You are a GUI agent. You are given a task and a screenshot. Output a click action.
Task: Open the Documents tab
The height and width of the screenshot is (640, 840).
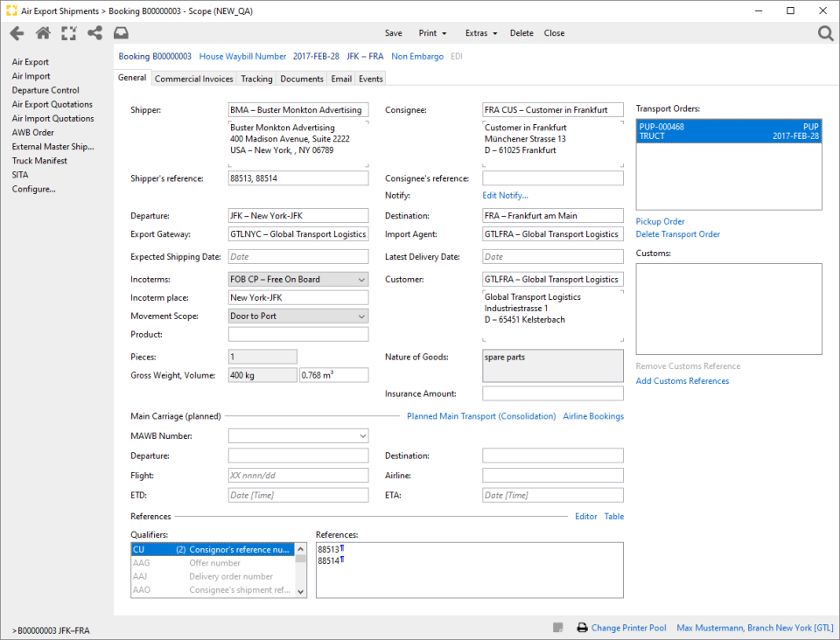click(x=301, y=78)
